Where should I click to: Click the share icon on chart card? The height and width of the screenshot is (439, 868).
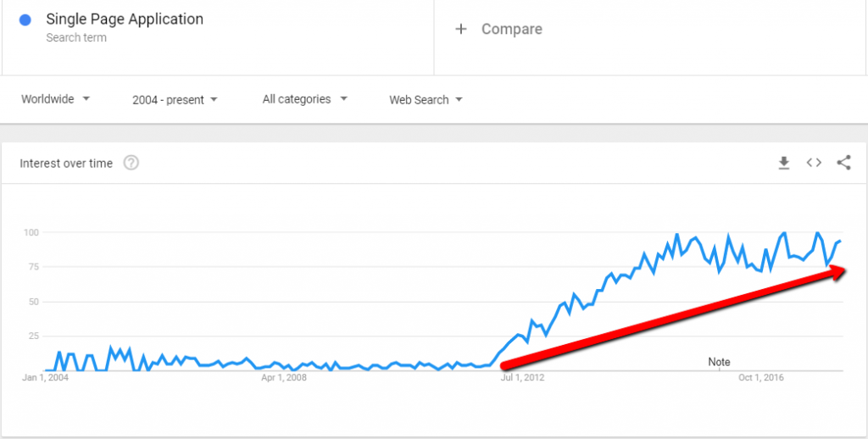pos(843,163)
